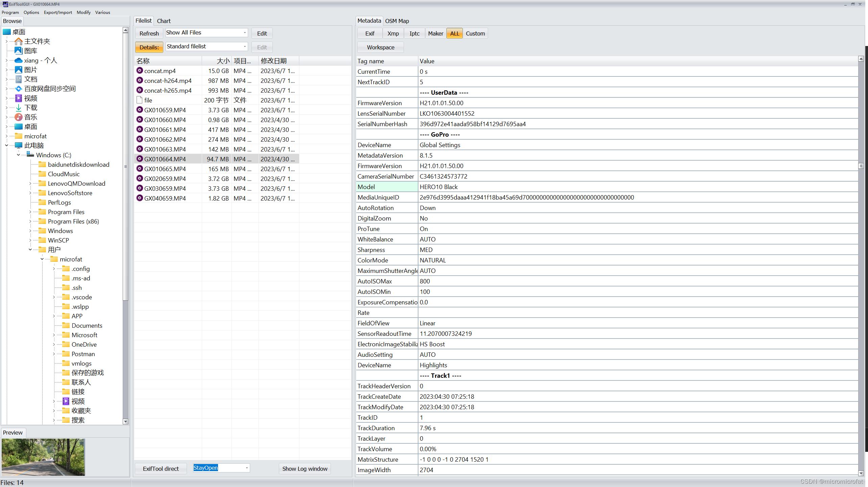The image size is (868, 487).
Task: Toggle the Details: filelist button
Action: [149, 47]
